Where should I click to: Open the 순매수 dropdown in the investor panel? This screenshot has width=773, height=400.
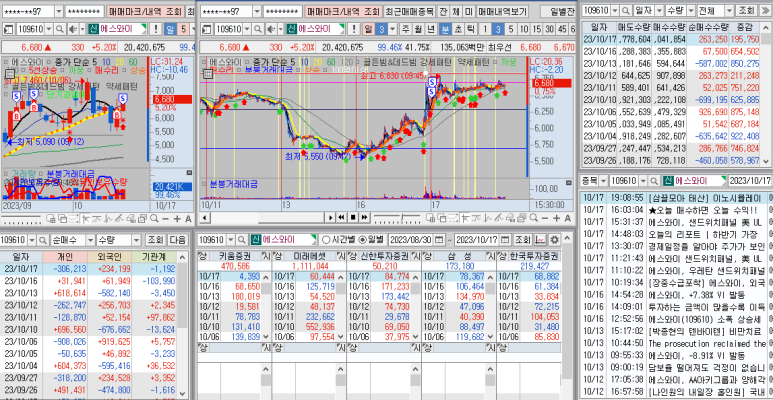[90, 240]
